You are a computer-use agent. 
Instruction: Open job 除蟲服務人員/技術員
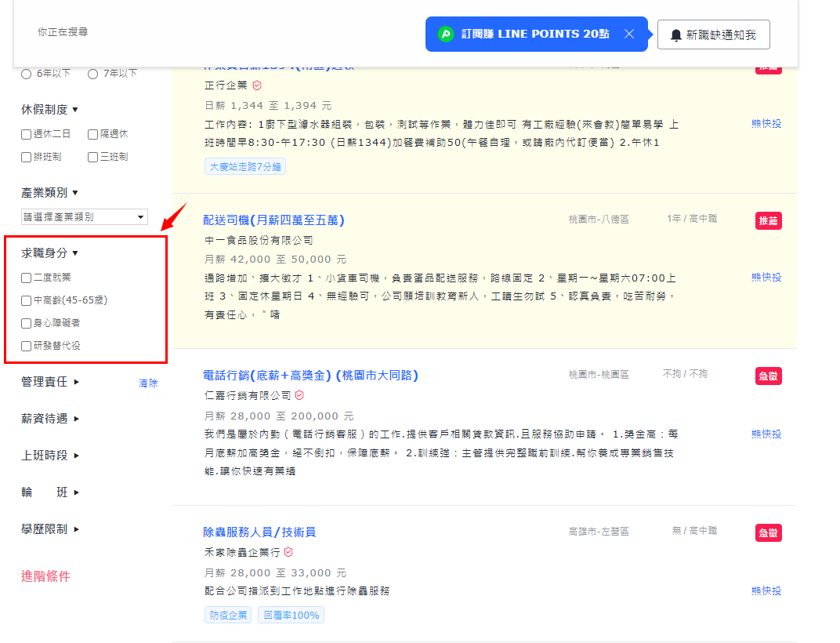[x=259, y=532]
